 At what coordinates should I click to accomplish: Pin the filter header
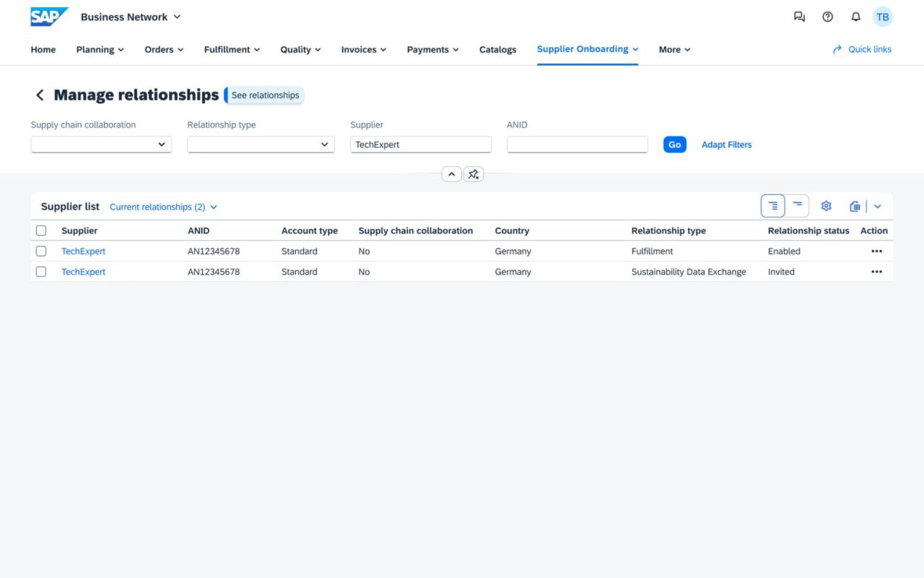pos(474,174)
